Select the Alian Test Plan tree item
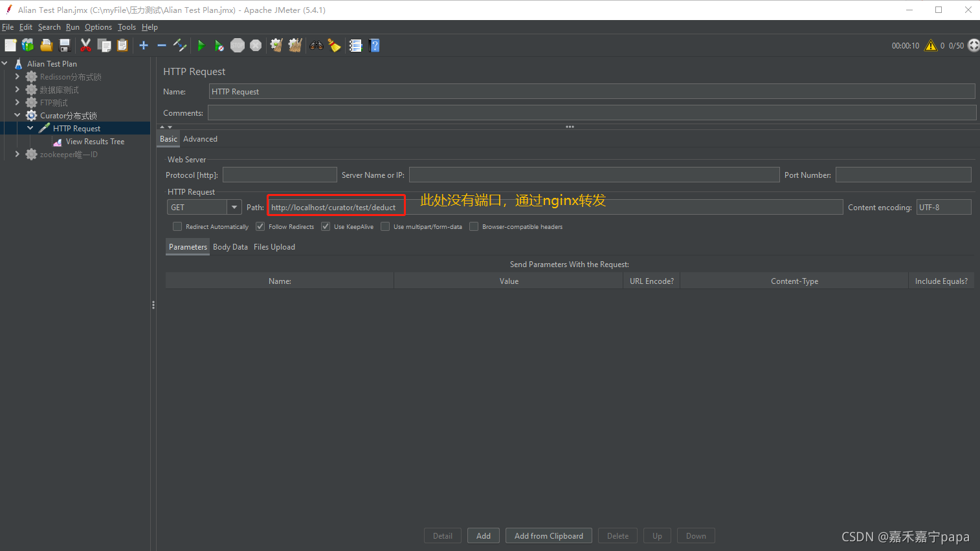980x551 pixels. click(x=52, y=64)
